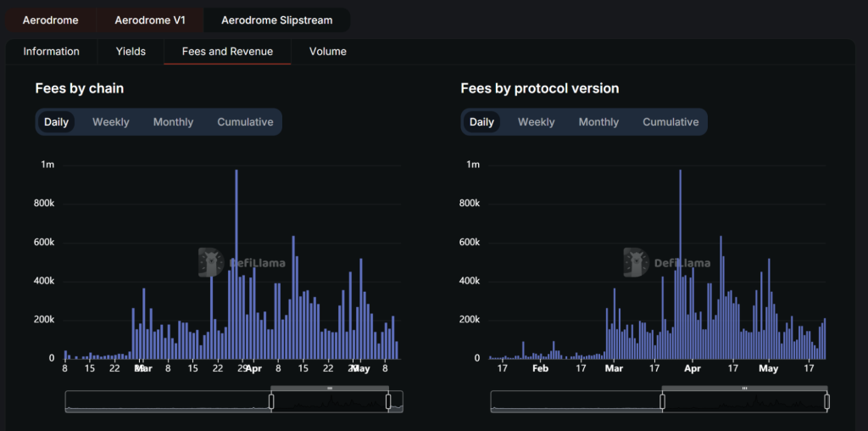Click right handle of protocol version range slider
The image size is (868, 431).
pos(826,401)
